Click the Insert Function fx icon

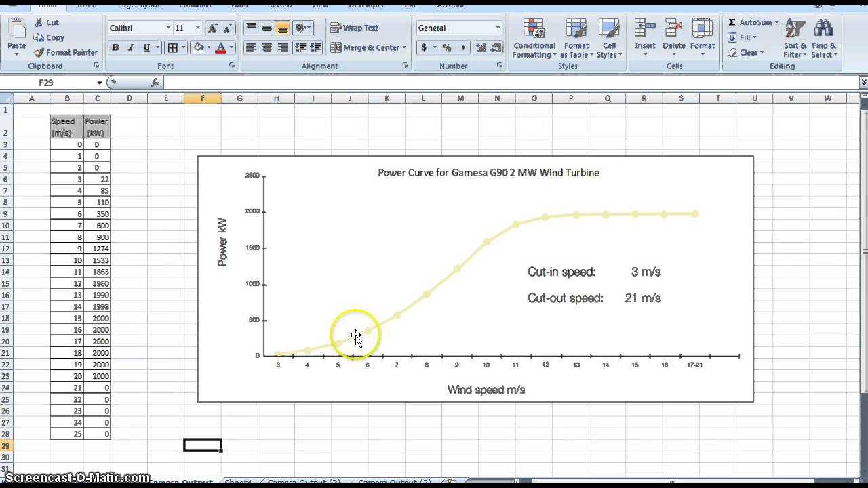coord(155,82)
